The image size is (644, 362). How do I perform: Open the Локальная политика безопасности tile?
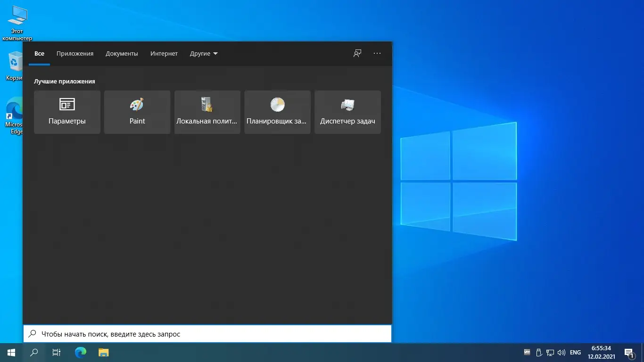207,112
